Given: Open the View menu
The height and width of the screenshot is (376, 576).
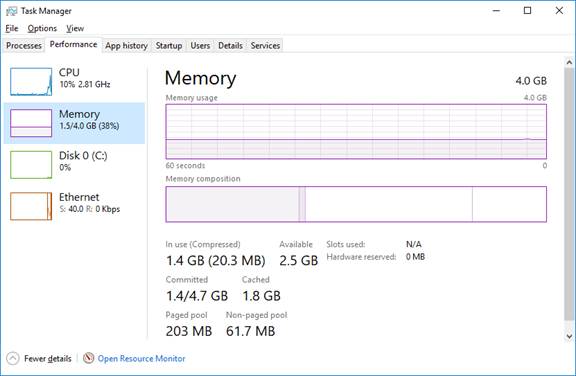Looking at the screenshot, I should point(75,28).
